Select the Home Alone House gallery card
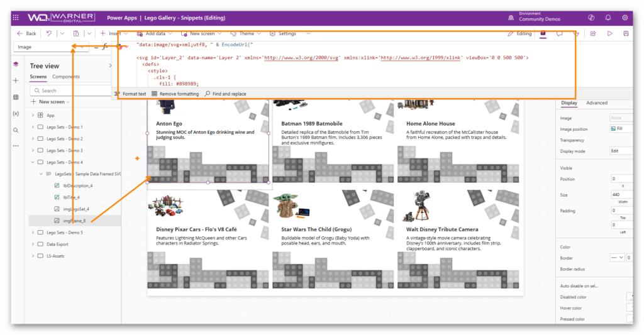The image size is (644, 335). [x=458, y=141]
